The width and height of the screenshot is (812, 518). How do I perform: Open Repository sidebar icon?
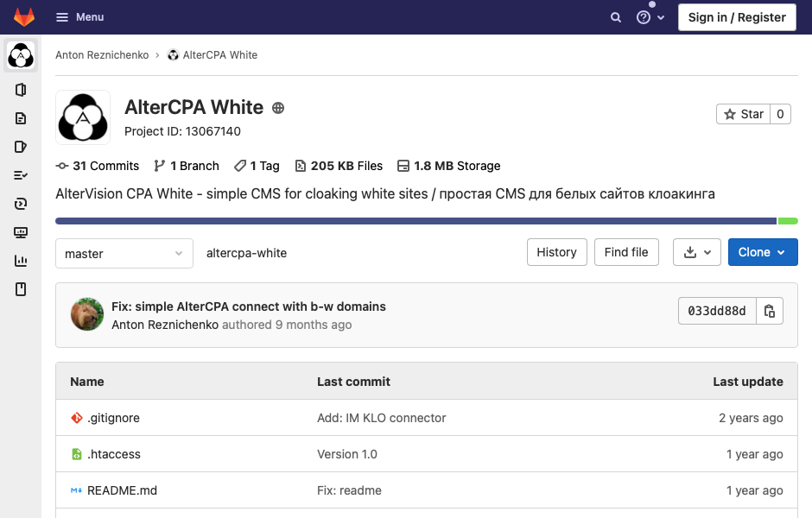21,118
